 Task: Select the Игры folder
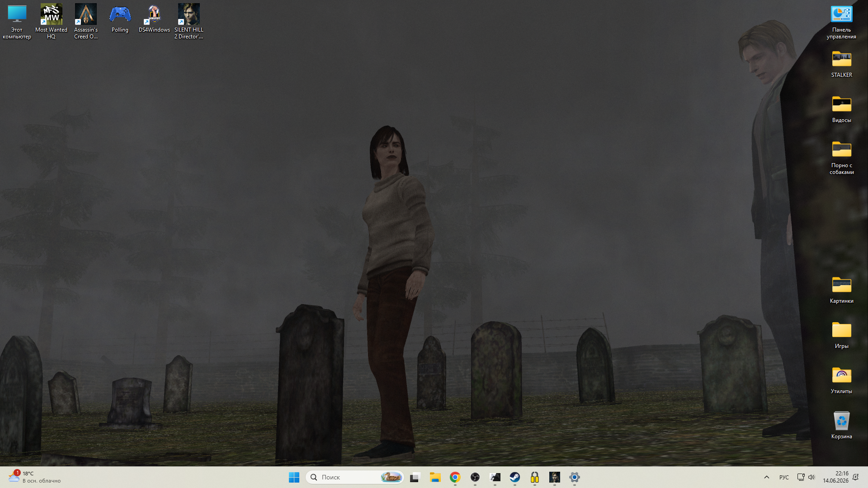pos(841,335)
